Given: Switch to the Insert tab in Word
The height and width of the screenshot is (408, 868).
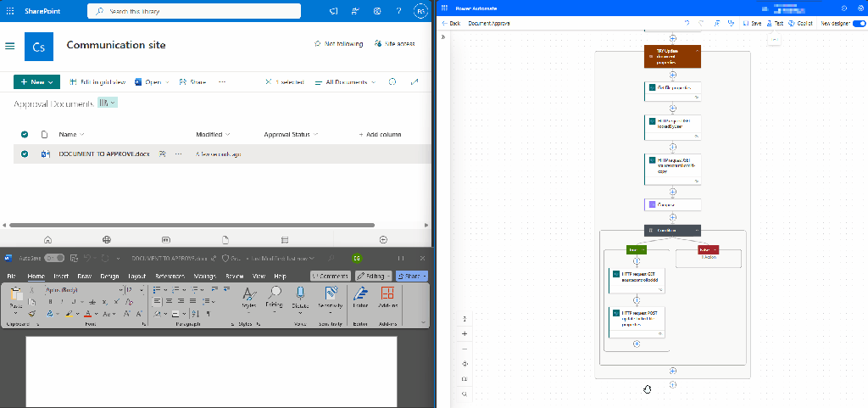Looking at the screenshot, I should tap(61, 277).
